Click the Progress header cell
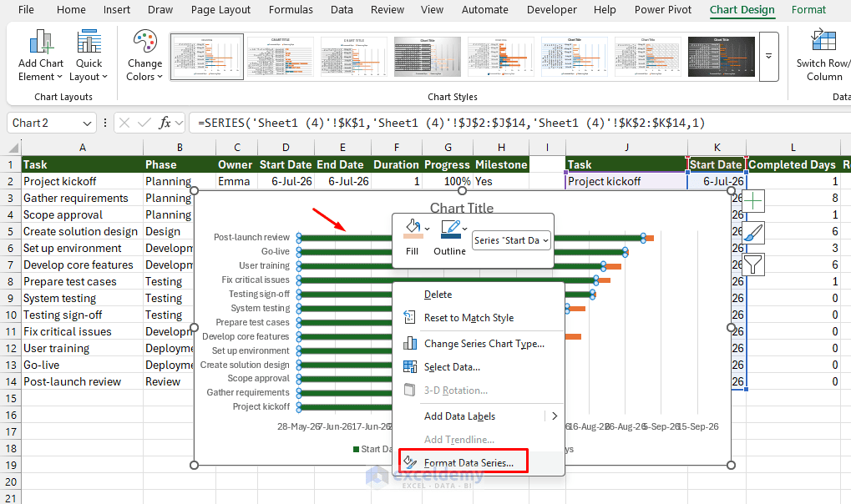This screenshot has height=504, width=851. coord(447,164)
